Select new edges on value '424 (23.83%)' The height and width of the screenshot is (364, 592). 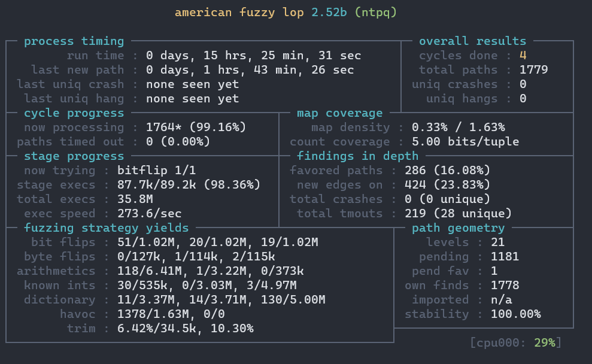[447, 184]
